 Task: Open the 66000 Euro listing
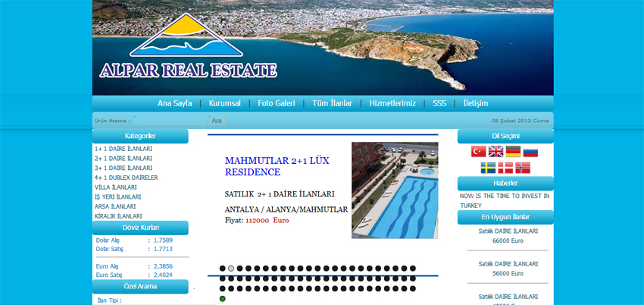coord(508,236)
